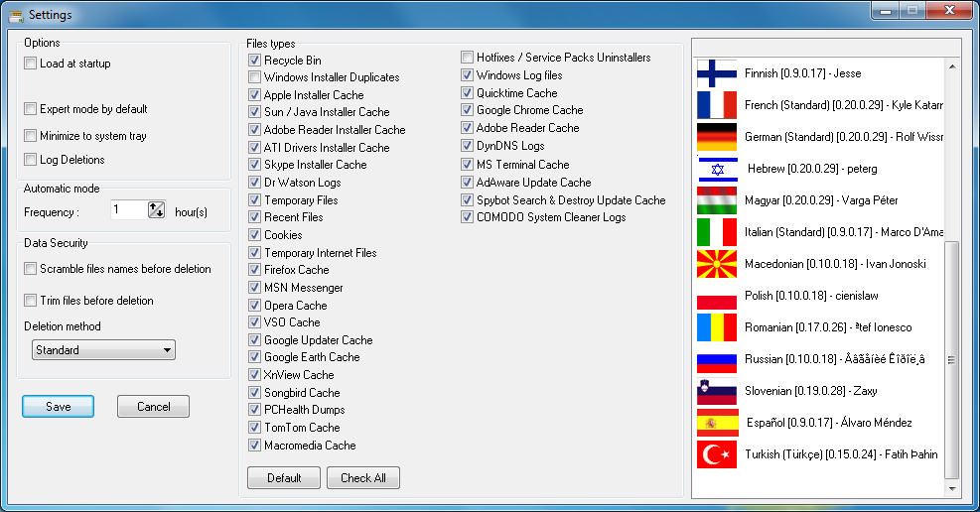The width and height of the screenshot is (980, 512).
Task: Select Polish [0.10.0.18] - cienislaw entry
Action: [x=811, y=296]
